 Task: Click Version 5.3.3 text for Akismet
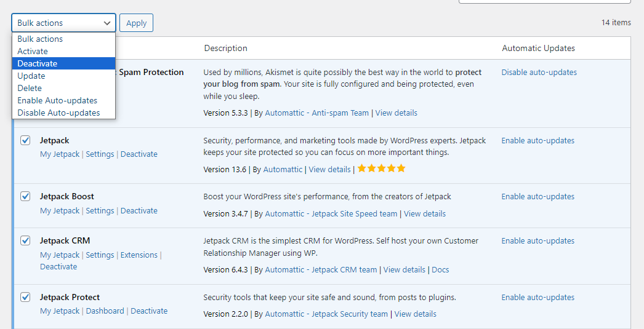point(225,113)
